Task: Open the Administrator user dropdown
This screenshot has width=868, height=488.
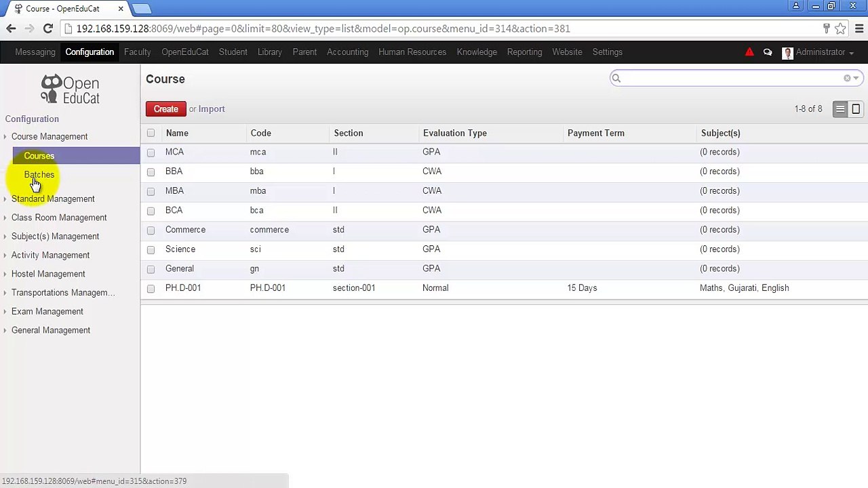Action: 825,52
